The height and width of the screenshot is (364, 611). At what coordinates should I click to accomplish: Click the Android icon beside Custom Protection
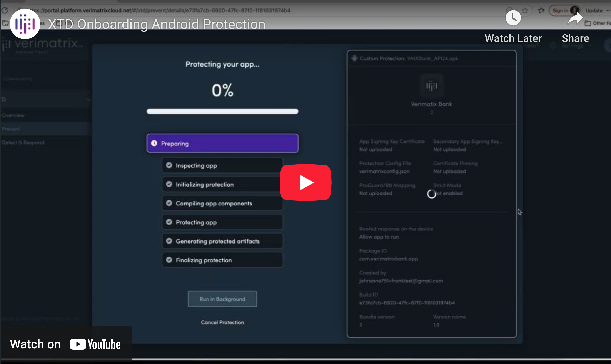pyautogui.click(x=354, y=58)
